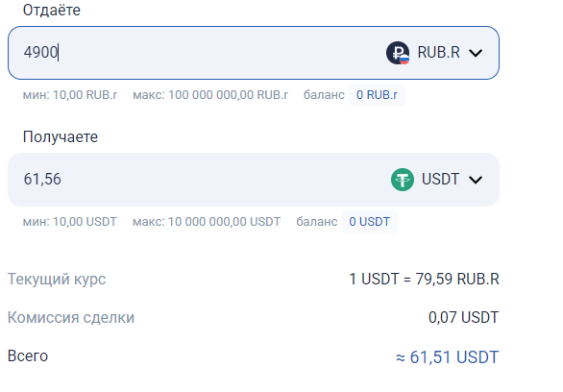Click the мин: 10,00 USDT limit

70,222
